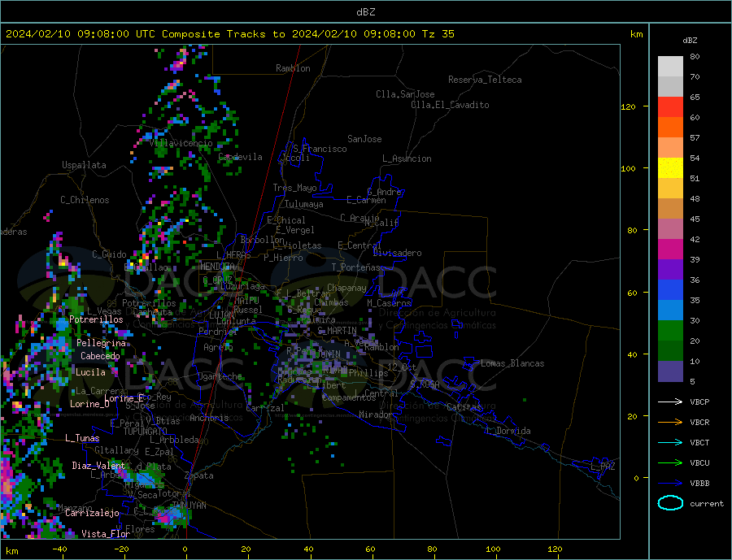Click the 'C_Chilenos' map label
Image resolution: width=732 pixels, height=560 pixels.
click(x=85, y=200)
